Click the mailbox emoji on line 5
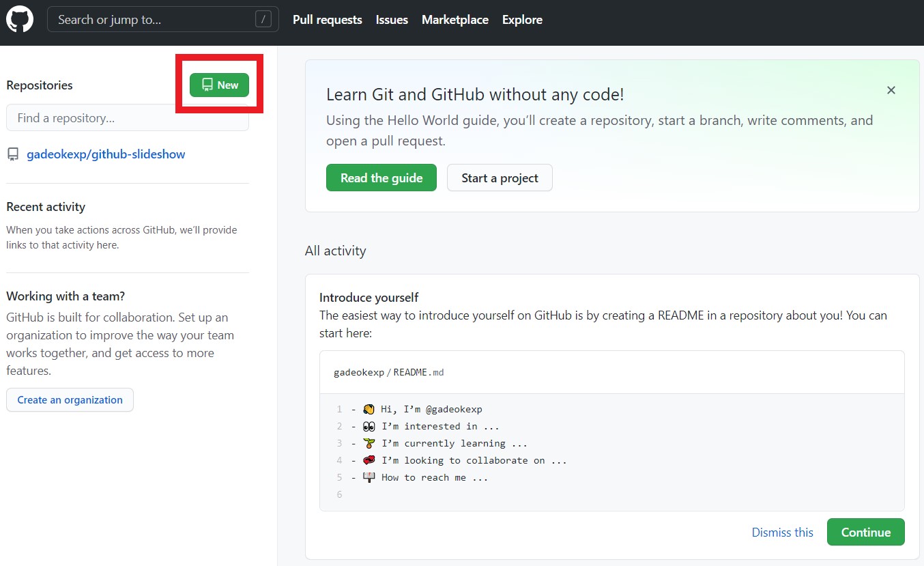 369,477
